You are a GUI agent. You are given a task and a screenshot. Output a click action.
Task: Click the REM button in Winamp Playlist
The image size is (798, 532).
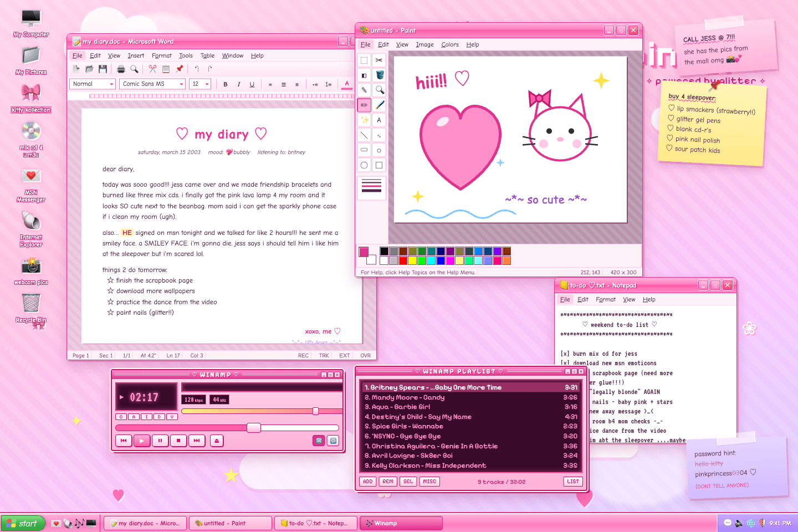click(x=388, y=482)
